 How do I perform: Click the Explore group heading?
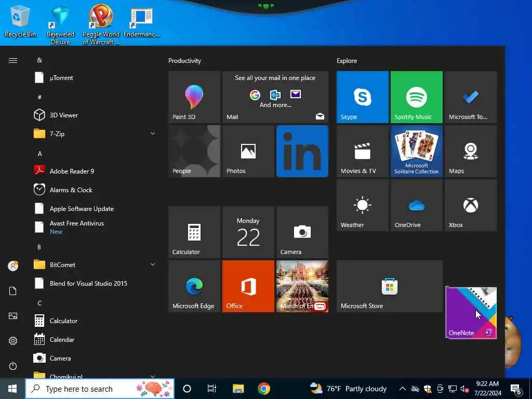tap(347, 61)
